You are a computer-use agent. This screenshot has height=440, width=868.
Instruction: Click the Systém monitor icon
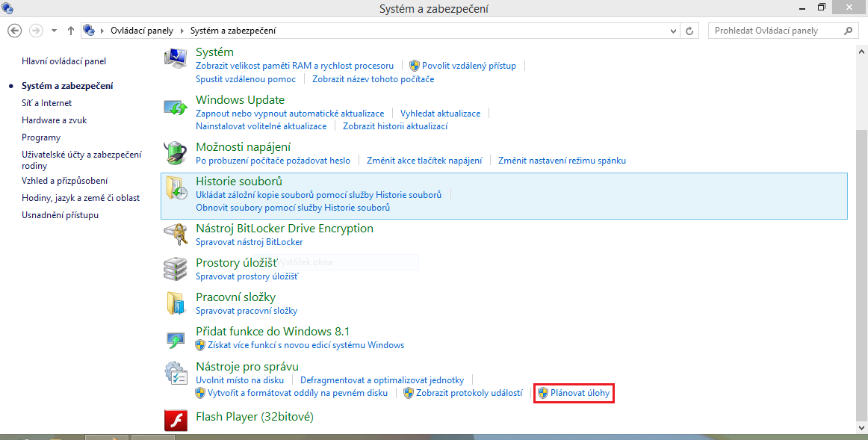click(175, 58)
